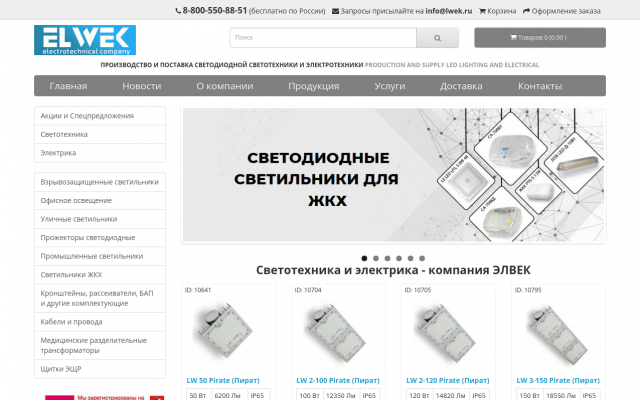Select Акции и Спецпредложения in sidebar
Image resolution: width=640 pixels, height=400 pixels.
click(100, 116)
